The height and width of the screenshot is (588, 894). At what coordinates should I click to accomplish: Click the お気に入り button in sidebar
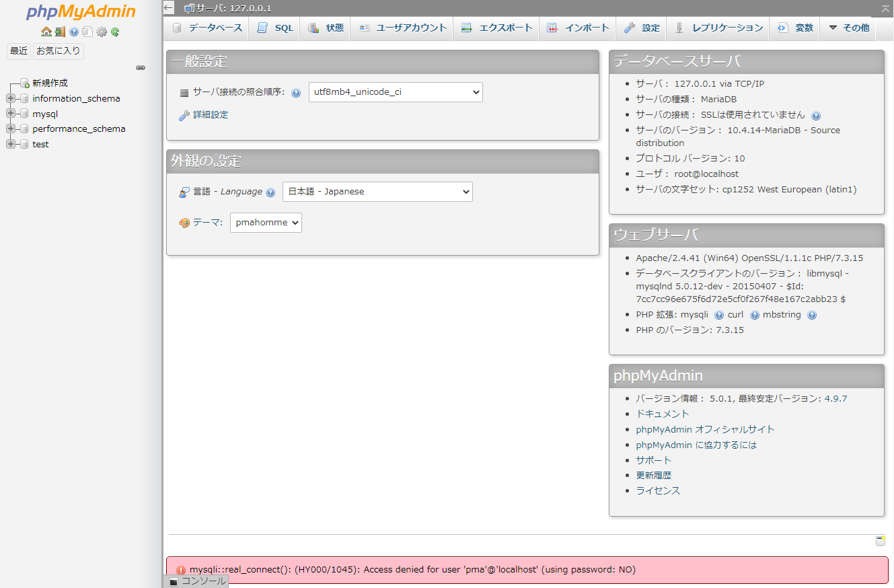click(x=58, y=51)
